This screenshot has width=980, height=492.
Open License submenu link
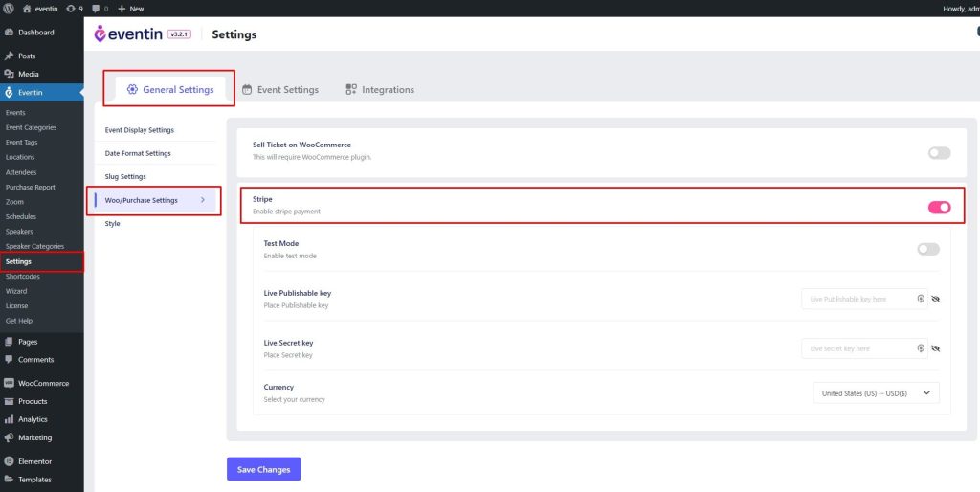coord(17,305)
